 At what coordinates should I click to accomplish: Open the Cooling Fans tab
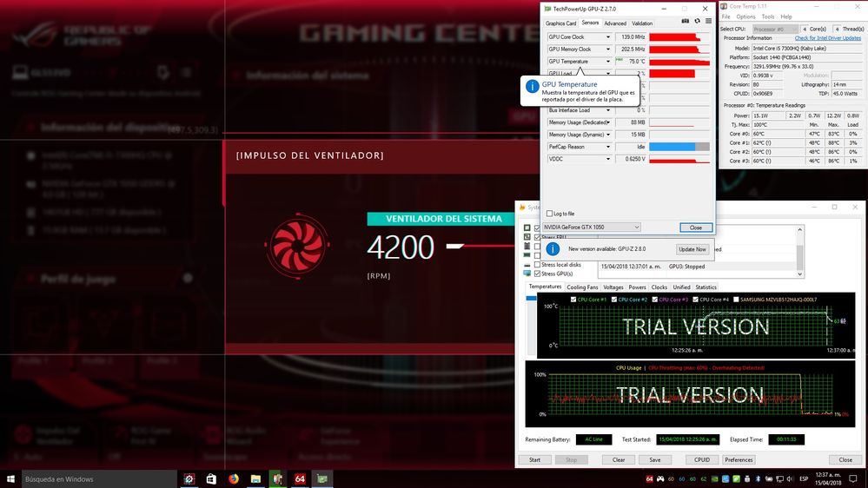click(x=582, y=287)
